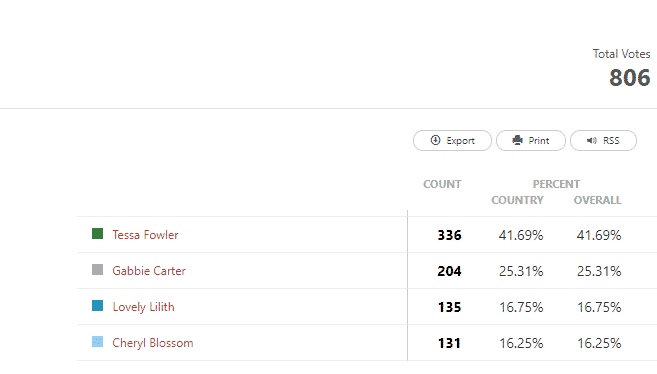Click the COUNT column header
This screenshot has width=657, height=374.
click(442, 184)
